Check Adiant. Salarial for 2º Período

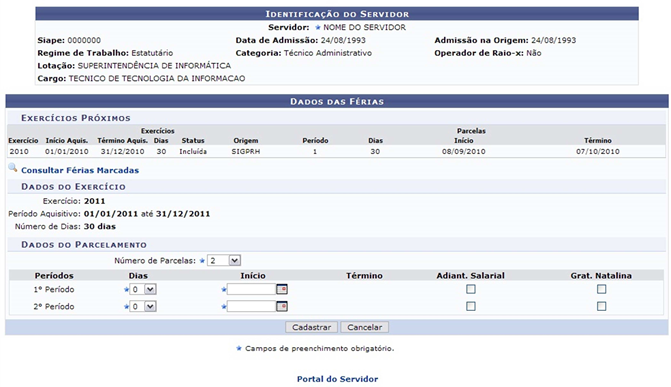tap(471, 307)
